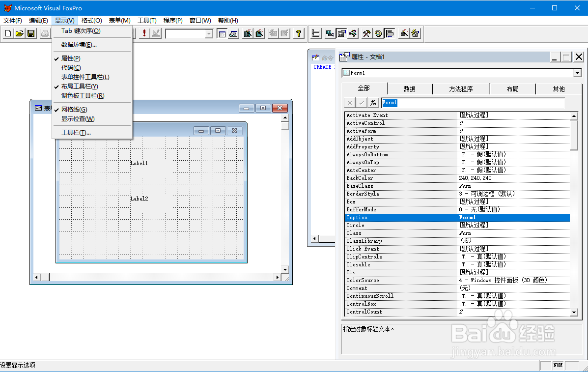
Task: Click properties list scroll up arrow
Action: [574, 116]
